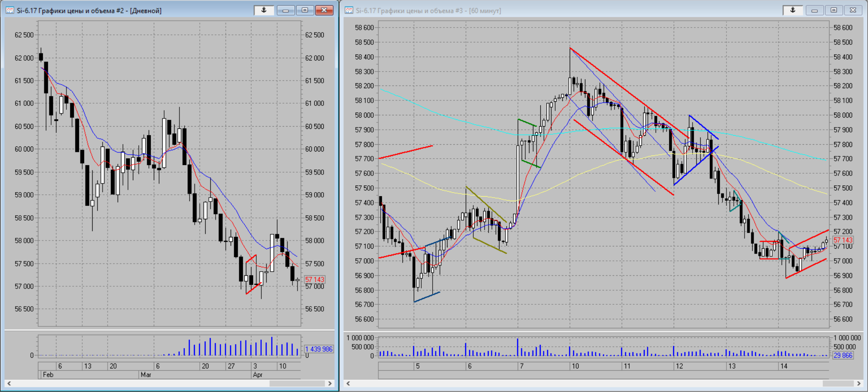This screenshot has height=392, width=868.
Task: Close the Daily chart window #2
Action: [x=324, y=10]
